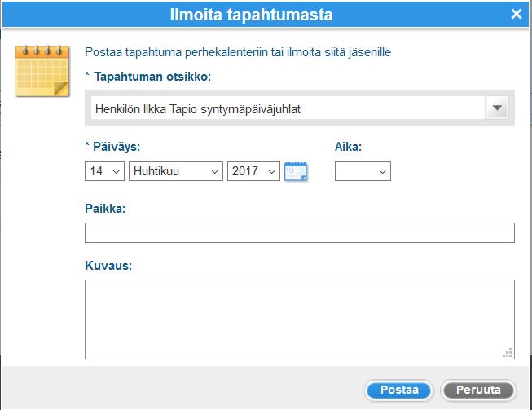Click the Peruuta button
This screenshot has height=410, width=532.
click(478, 390)
